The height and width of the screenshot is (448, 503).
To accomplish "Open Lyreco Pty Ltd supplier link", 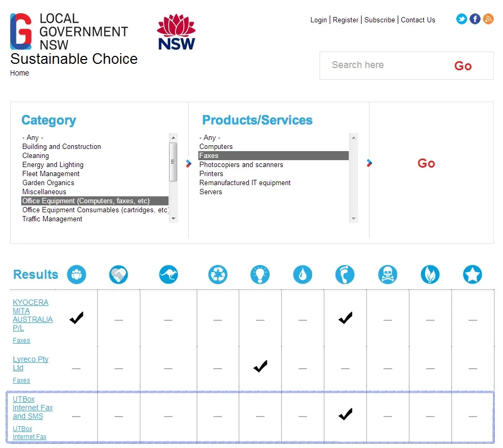I will pos(30,363).
